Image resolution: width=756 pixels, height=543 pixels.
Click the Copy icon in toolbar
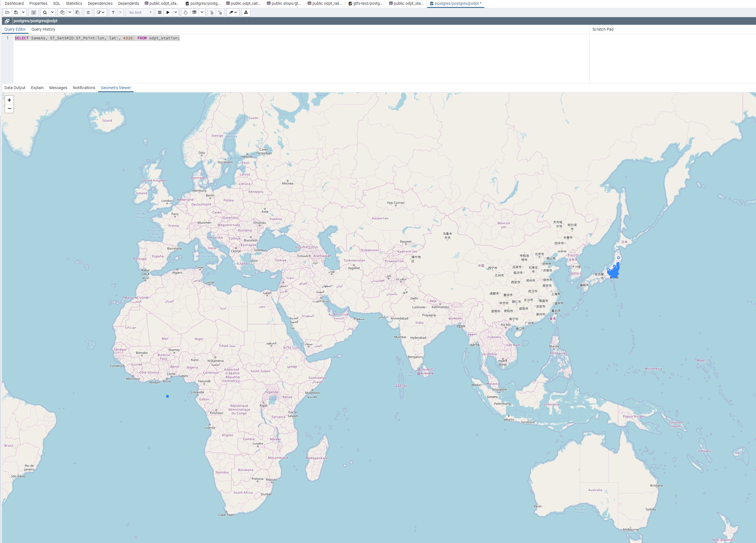coord(62,12)
